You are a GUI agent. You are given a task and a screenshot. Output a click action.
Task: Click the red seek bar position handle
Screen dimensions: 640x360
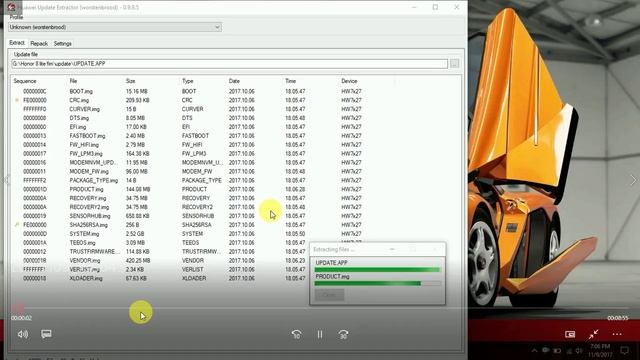click(18, 308)
